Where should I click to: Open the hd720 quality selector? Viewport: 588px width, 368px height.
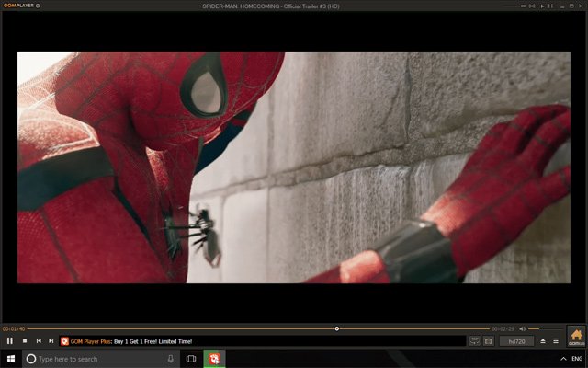pyautogui.click(x=516, y=341)
